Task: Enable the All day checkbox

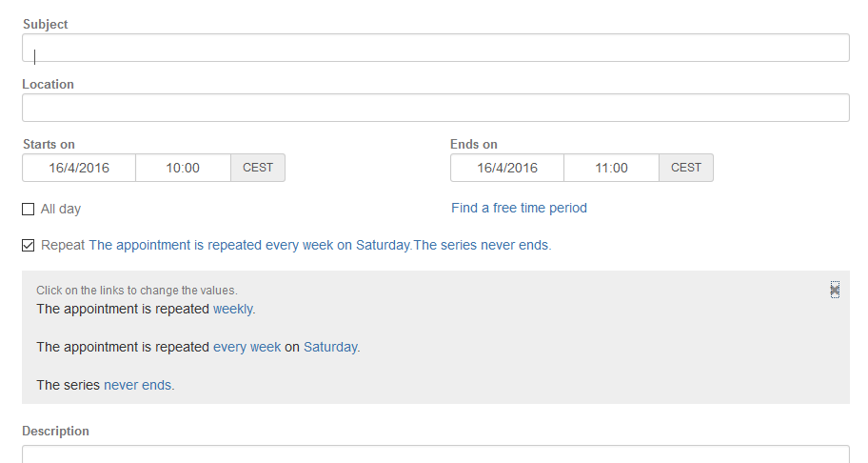Action: click(29, 209)
